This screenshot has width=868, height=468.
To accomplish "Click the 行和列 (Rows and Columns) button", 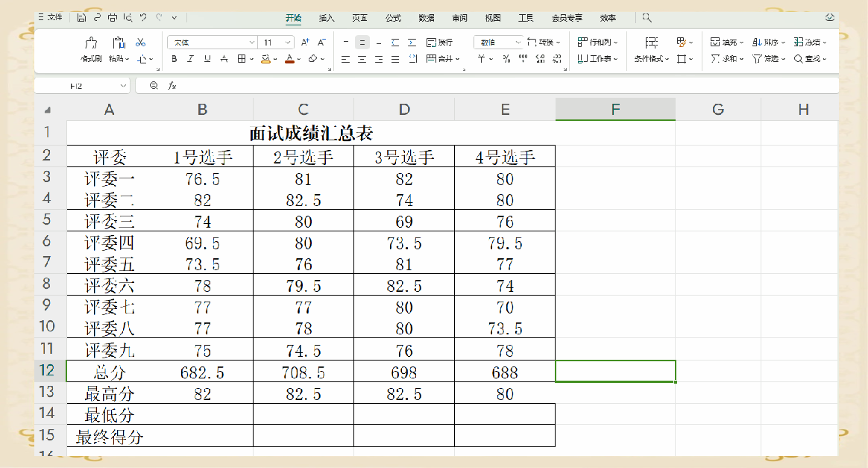I will pyautogui.click(x=597, y=42).
